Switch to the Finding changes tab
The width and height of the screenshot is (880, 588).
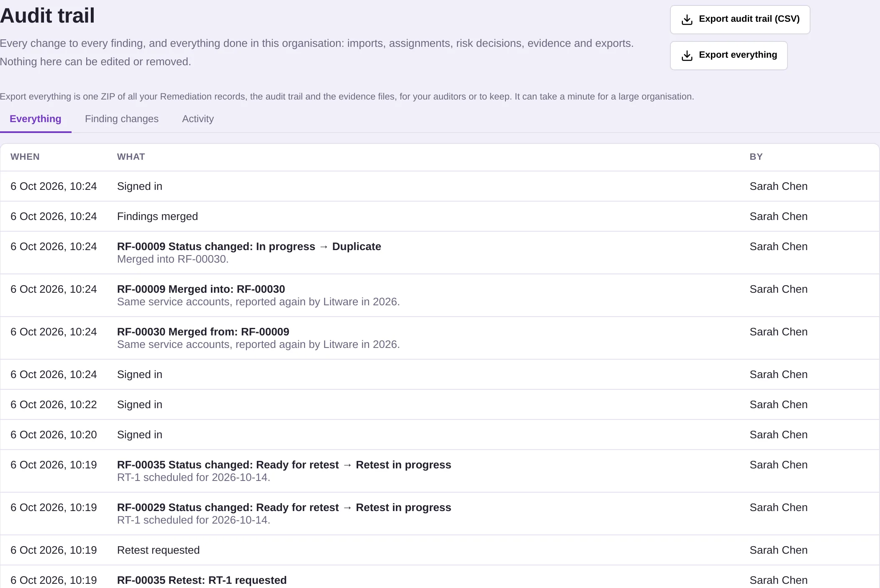click(122, 119)
